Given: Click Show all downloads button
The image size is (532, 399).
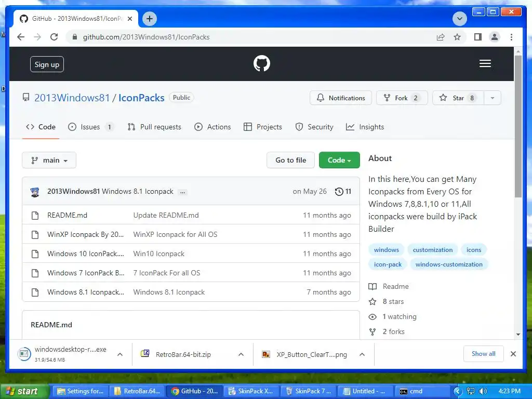Looking at the screenshot, I should 484,354.
